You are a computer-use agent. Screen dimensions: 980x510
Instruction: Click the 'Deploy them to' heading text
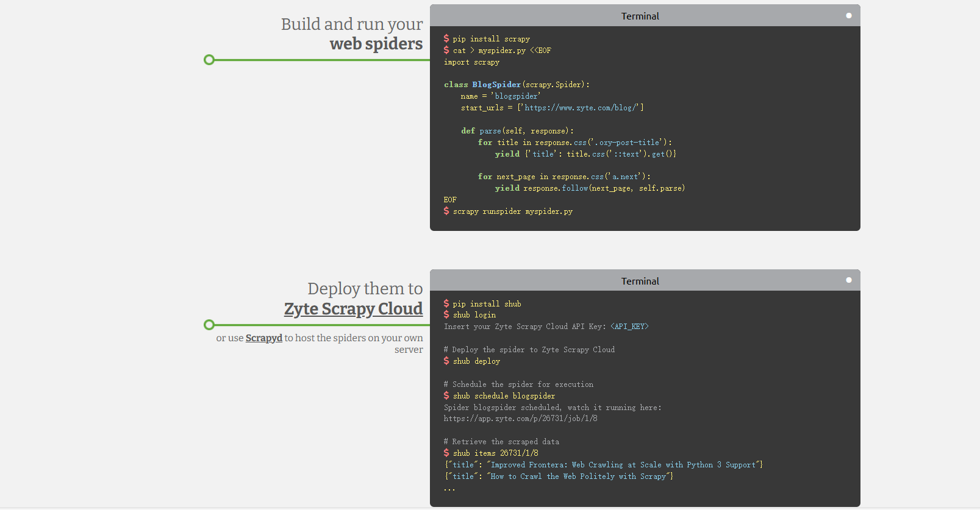click(365, 288)
